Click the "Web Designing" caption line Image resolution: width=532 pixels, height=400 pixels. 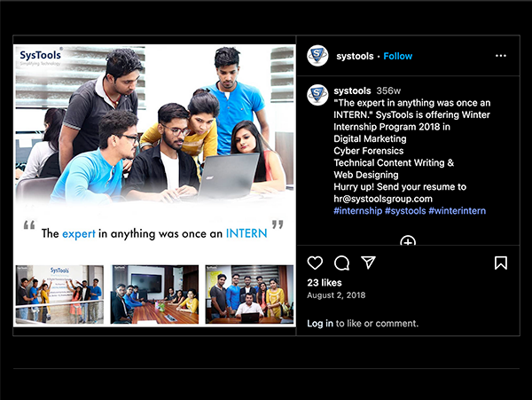tap(366, 175)
